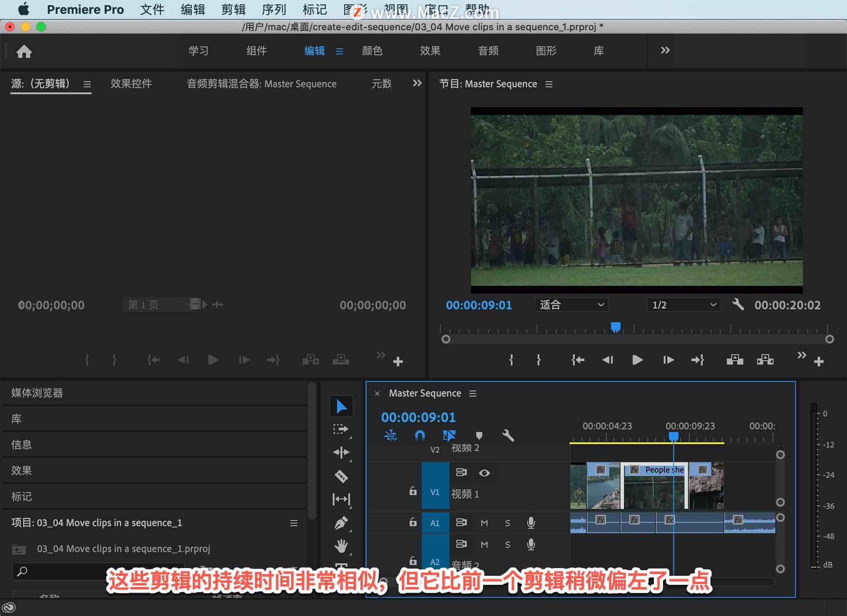Switch to the 音频 workspace
Screen dimensions: 847x616
point(488,51)
